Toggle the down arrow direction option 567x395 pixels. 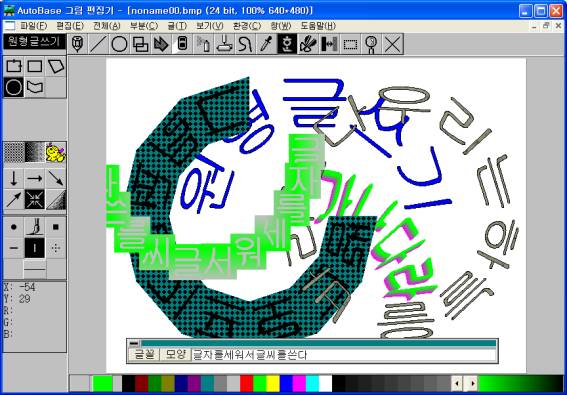[x=14, y=178]
